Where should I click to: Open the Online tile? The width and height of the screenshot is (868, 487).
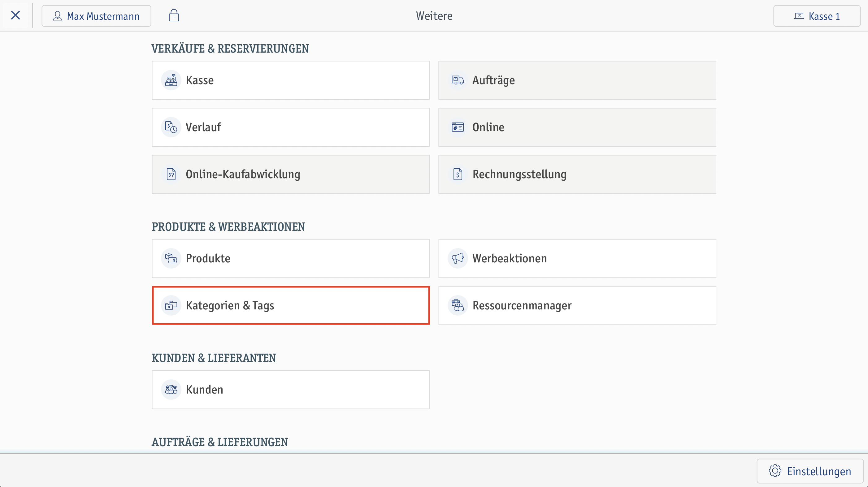(577, 127)
